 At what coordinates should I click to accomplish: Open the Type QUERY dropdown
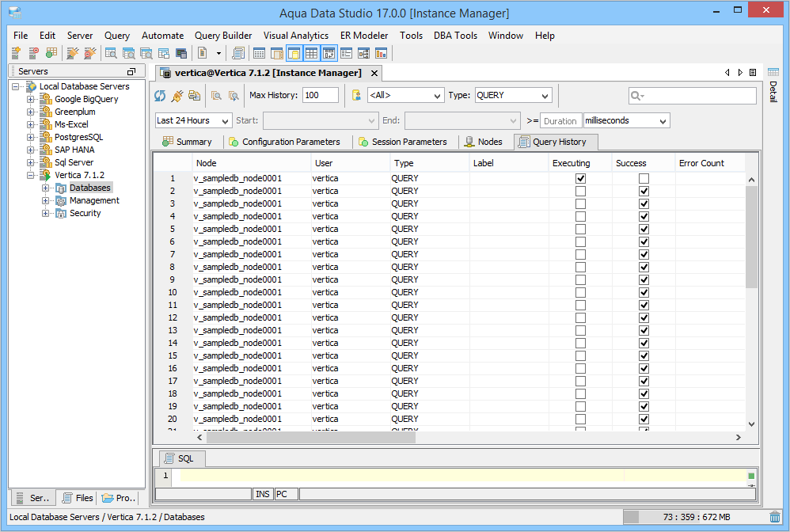[x=513, y=95]
